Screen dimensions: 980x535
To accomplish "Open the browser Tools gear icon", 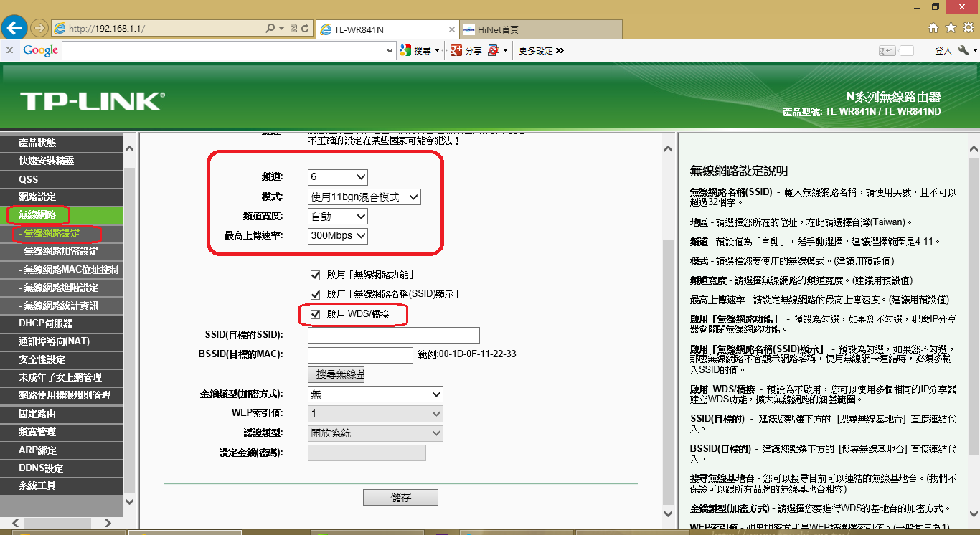I will click(x=968, y=28).
